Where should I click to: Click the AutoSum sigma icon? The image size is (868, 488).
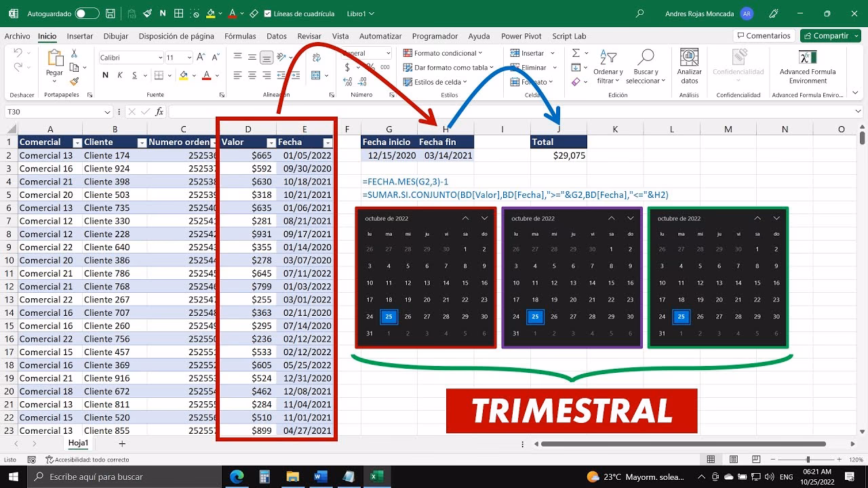[x=576, y=53]
